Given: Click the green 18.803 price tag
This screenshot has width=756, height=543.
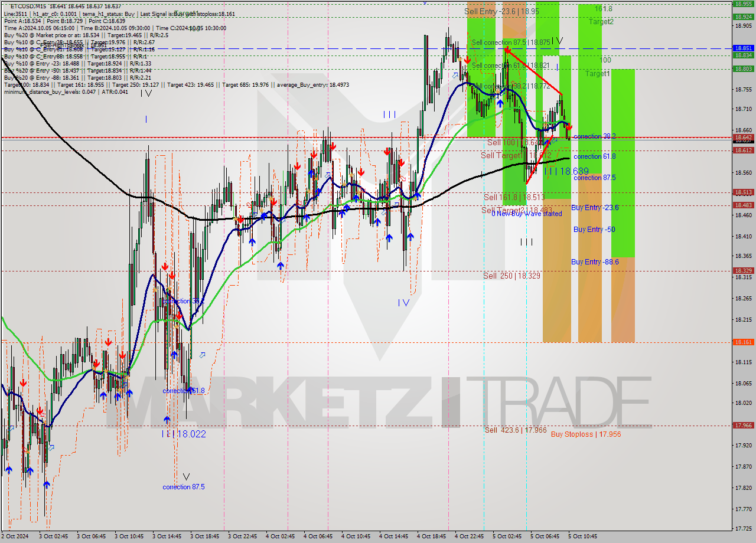Looking at the screenshot, I should coord(744,68).
